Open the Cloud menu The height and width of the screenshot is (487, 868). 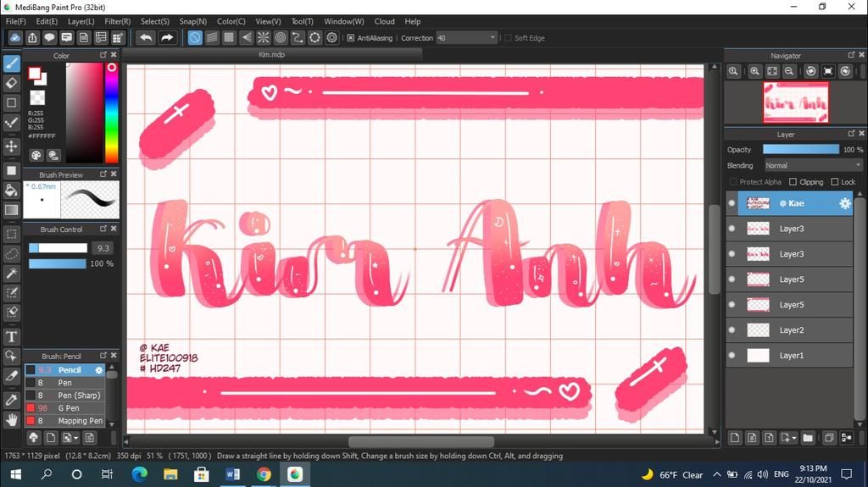point(384,21)
